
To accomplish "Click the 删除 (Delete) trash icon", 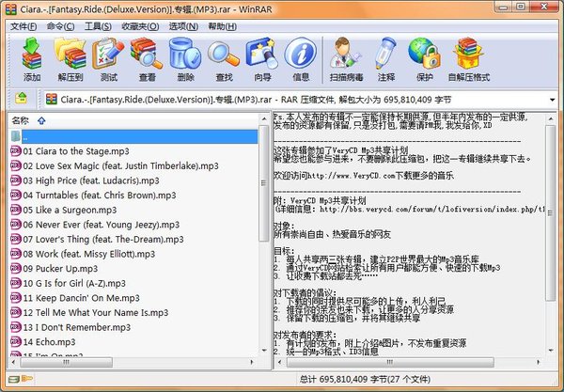I will 185,54.
